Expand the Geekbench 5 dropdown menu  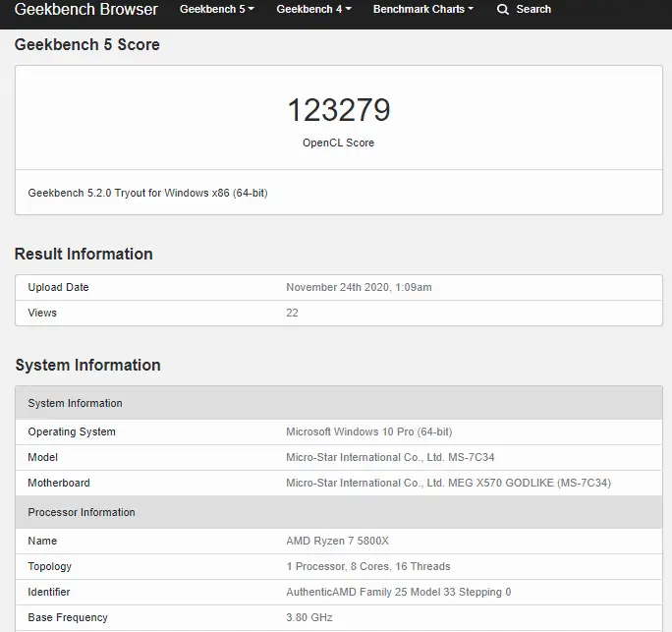click(217, 9)
